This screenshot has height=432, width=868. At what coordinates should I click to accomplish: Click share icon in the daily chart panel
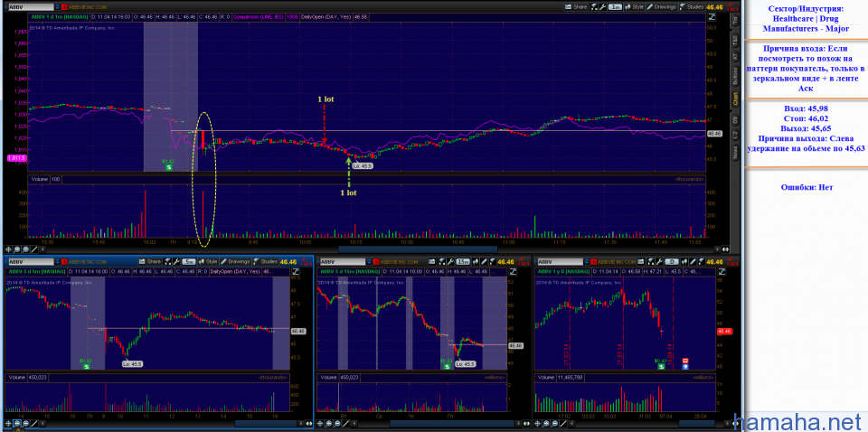(640, 261)
